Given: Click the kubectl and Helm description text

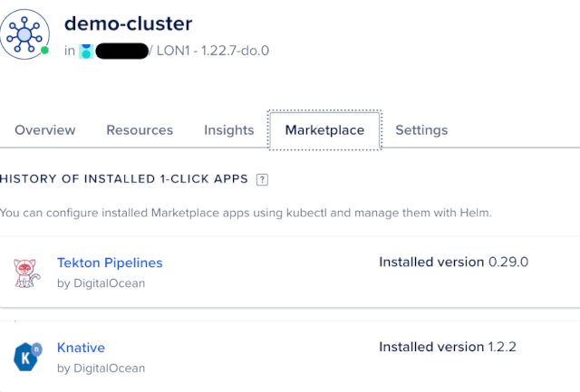Looking at the screenshot, I should (246, 213).
